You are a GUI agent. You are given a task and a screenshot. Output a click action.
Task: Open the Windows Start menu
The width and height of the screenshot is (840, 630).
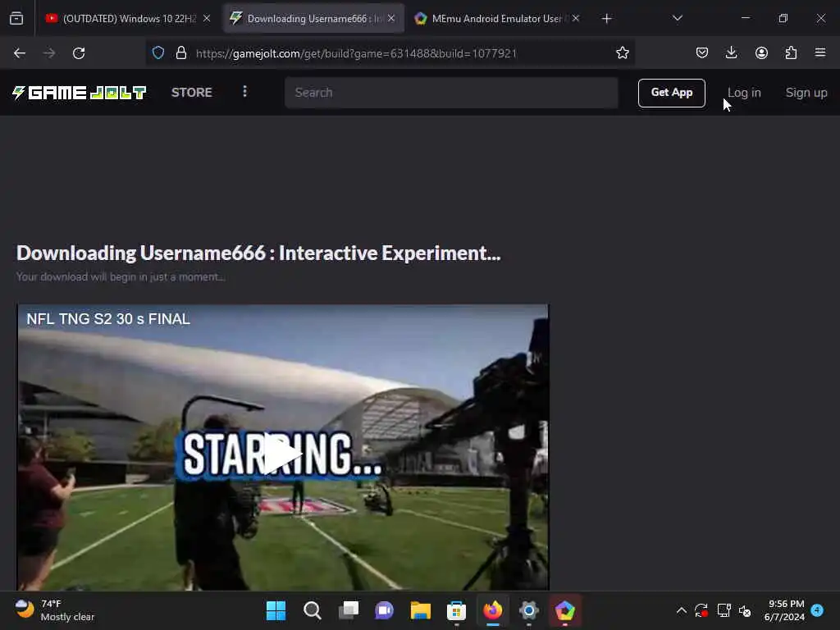(276, 610)
